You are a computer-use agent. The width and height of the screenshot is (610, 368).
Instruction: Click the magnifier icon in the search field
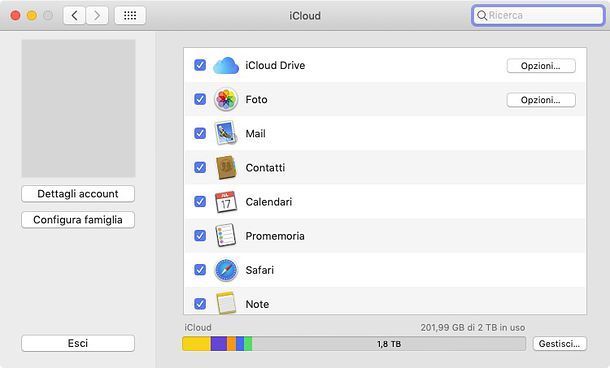482,16
